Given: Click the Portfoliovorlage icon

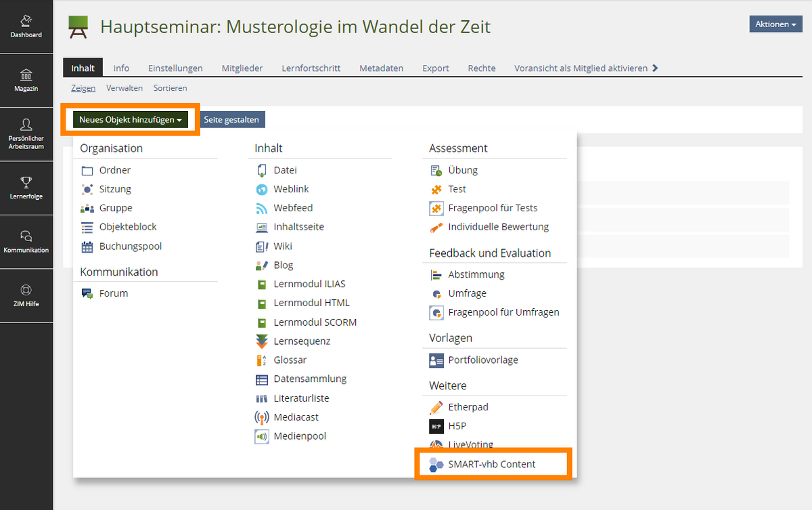Looking at the screenshot, I should (436, 360).
